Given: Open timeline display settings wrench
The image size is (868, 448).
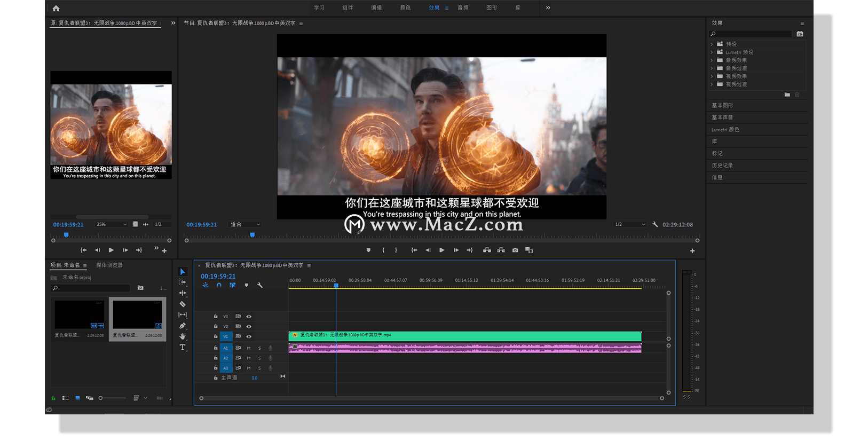Looking at the screenshot, I should pyautogui.click(x=260, y=285).
